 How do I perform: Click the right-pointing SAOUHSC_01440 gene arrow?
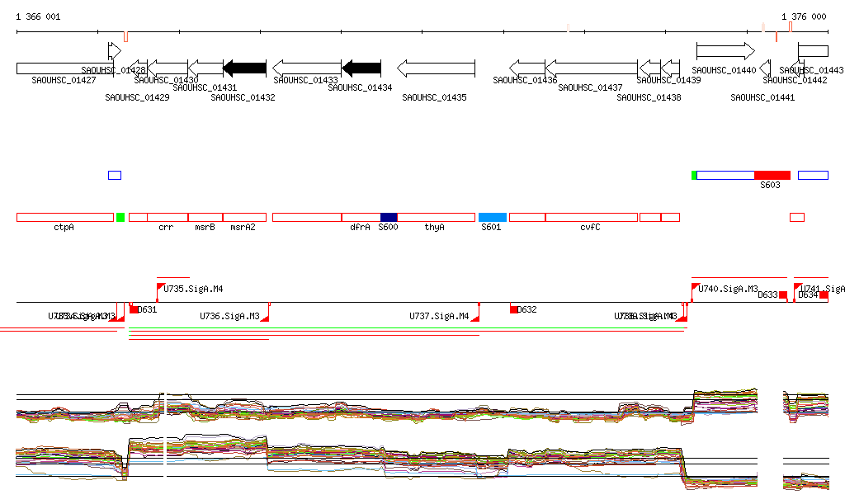coord(726,51)
